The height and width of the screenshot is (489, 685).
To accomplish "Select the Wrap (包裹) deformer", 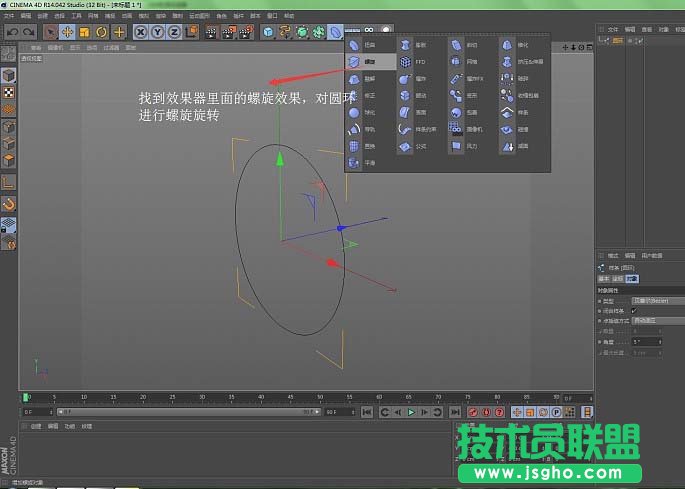I will pos(472,112).
